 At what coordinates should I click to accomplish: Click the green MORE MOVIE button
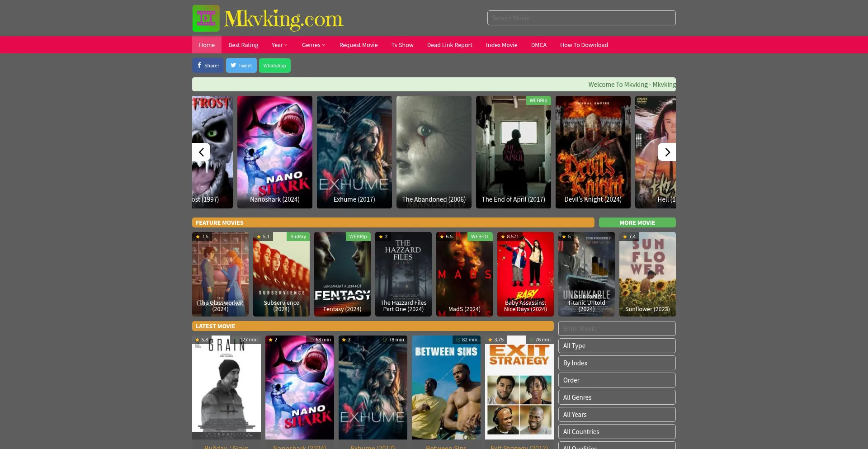[637, 222]
